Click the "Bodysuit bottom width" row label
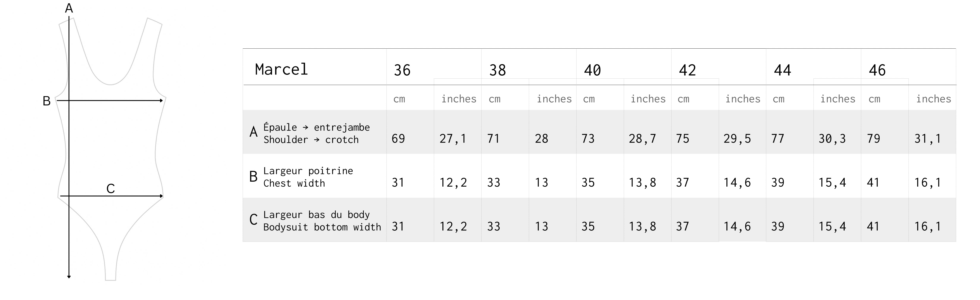Viewport: 980px width, 300px height. (322, 227)
